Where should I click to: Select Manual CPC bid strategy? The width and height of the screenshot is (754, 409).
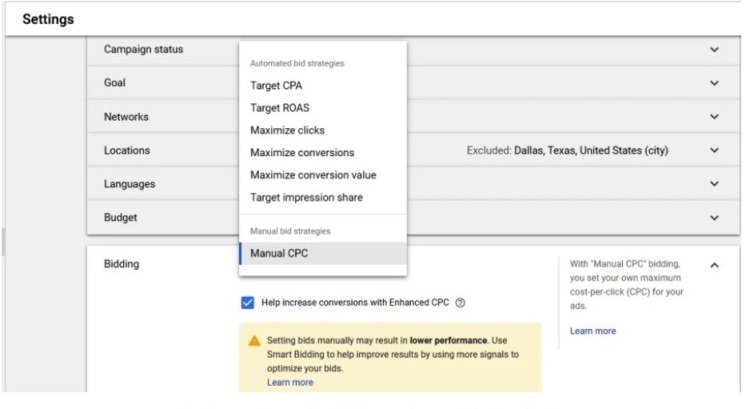[x=279, y=253]
